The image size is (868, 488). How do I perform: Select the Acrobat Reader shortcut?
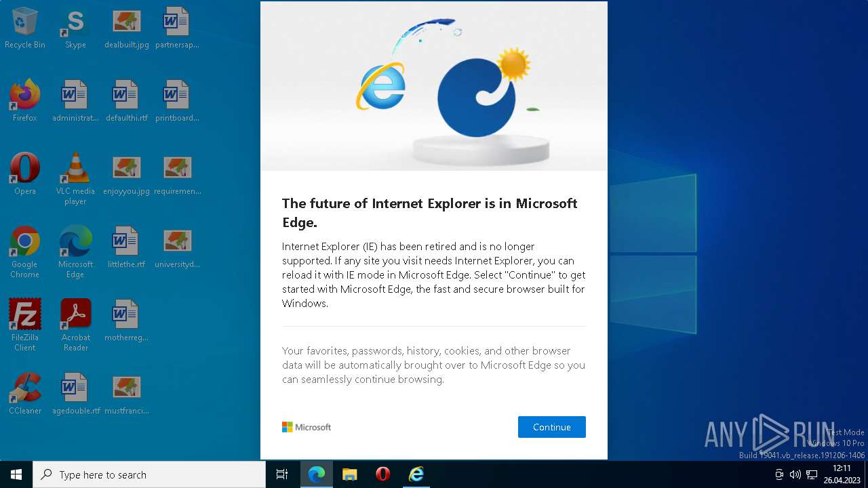pos(75,325)
